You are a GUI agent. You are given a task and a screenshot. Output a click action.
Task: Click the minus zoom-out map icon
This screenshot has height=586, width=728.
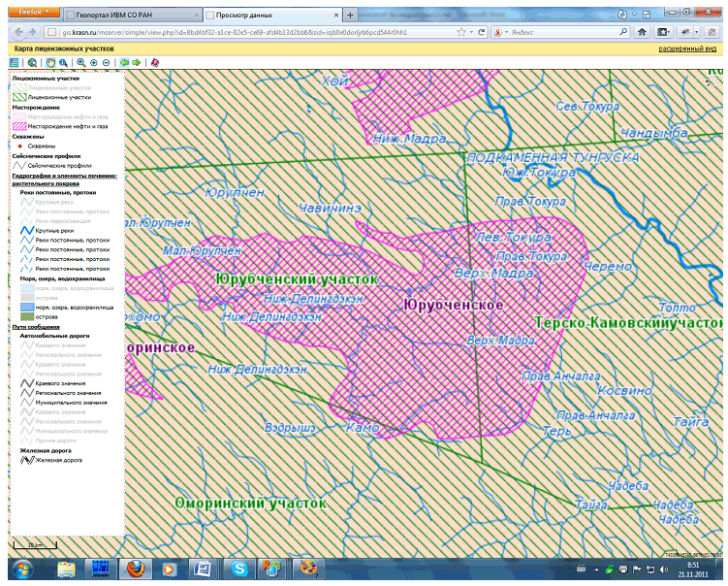(x=106, y=62)
